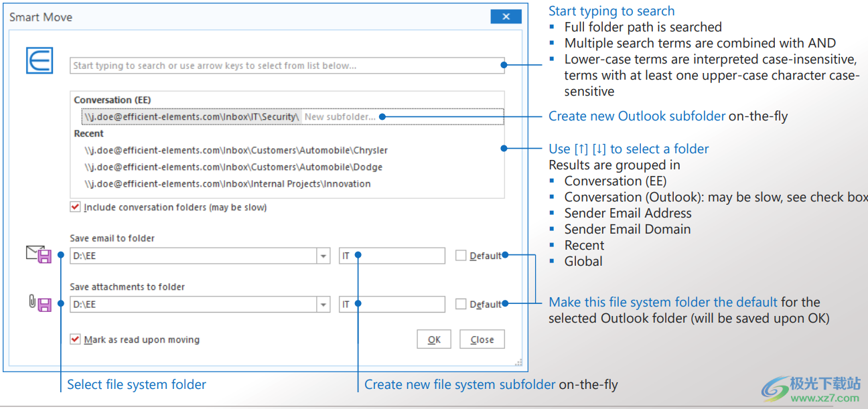Click the save email envelope disk icon
The height and width of the screenshot is (409, 868).
click(39, 254)
